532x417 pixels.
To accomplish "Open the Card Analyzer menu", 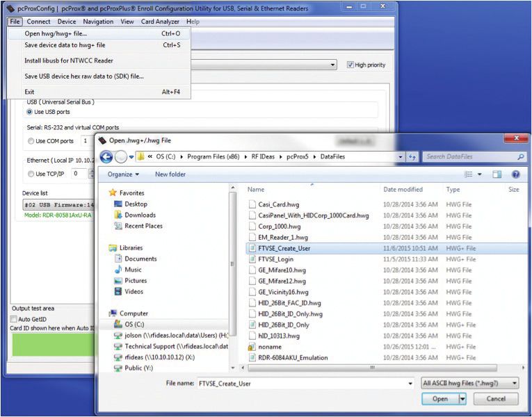I will (x=160, y=22).
